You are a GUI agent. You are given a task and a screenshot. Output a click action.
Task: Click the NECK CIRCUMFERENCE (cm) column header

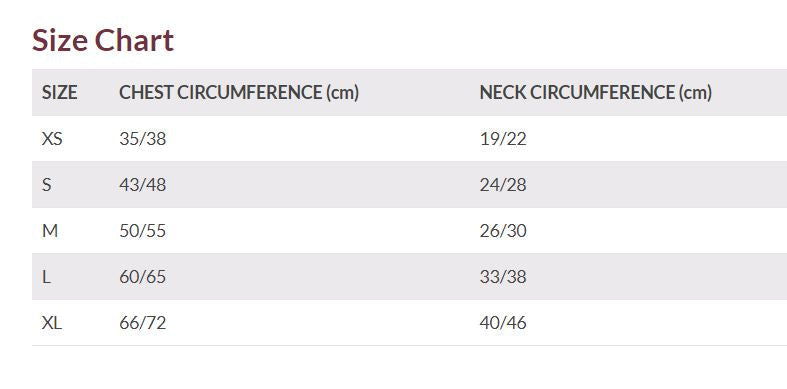coord(596,92)
